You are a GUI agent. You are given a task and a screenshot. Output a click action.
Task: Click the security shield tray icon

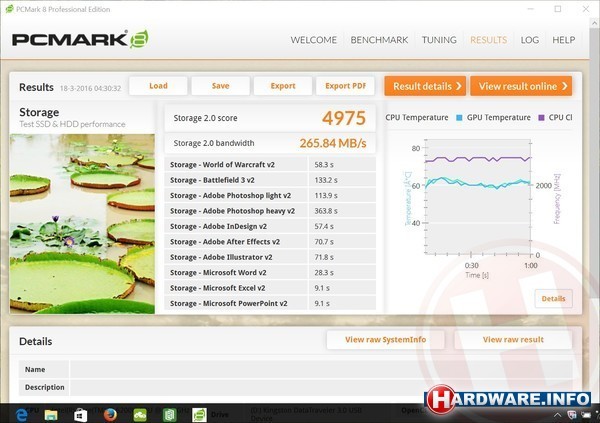[x=572, y=415]
